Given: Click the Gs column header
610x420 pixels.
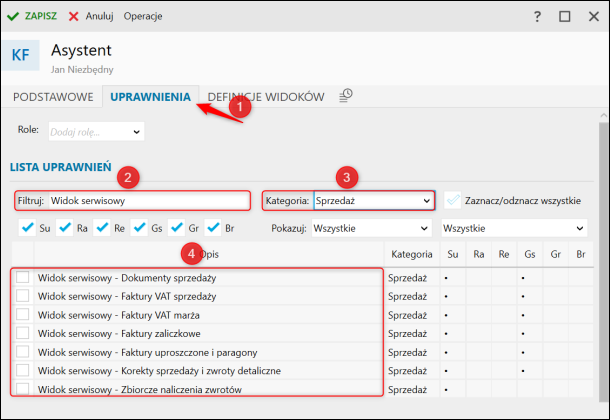Looking at the screenshot, I should pos(530,254).
